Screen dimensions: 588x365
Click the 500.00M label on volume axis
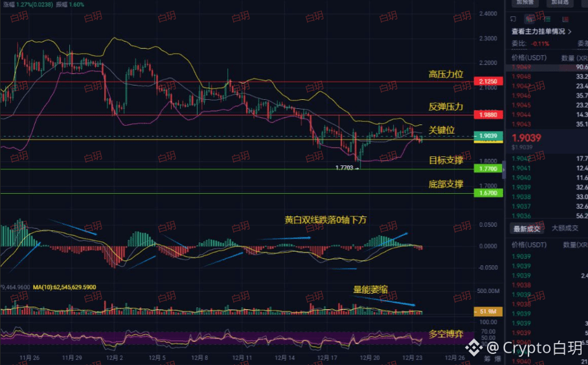488,291
